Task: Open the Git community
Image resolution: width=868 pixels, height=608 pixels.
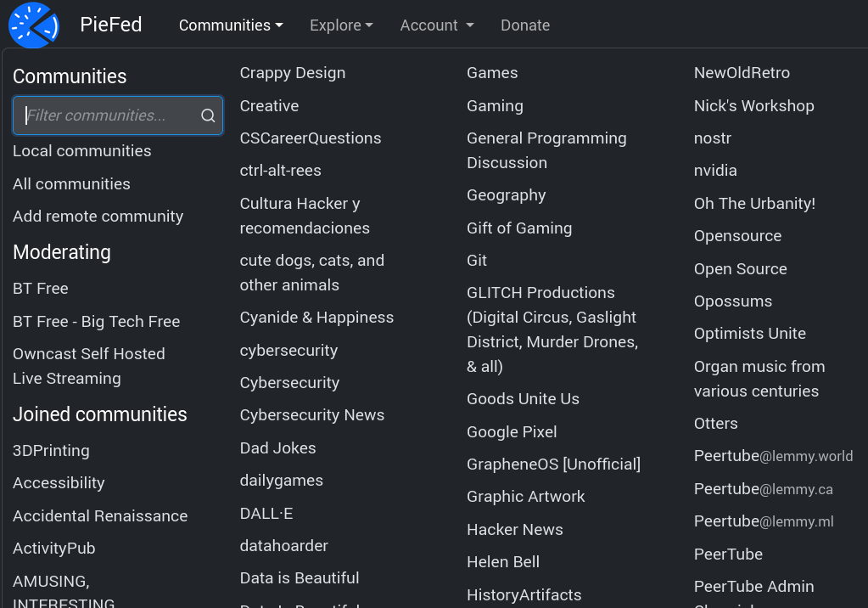Action: pyautogui.click(x=477, y=261)
